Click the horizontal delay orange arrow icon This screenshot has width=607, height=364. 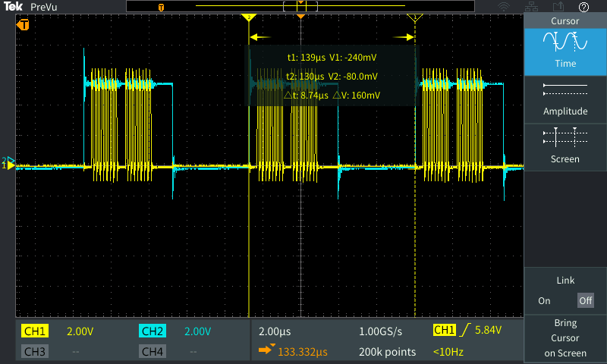[x=267, y=350]
